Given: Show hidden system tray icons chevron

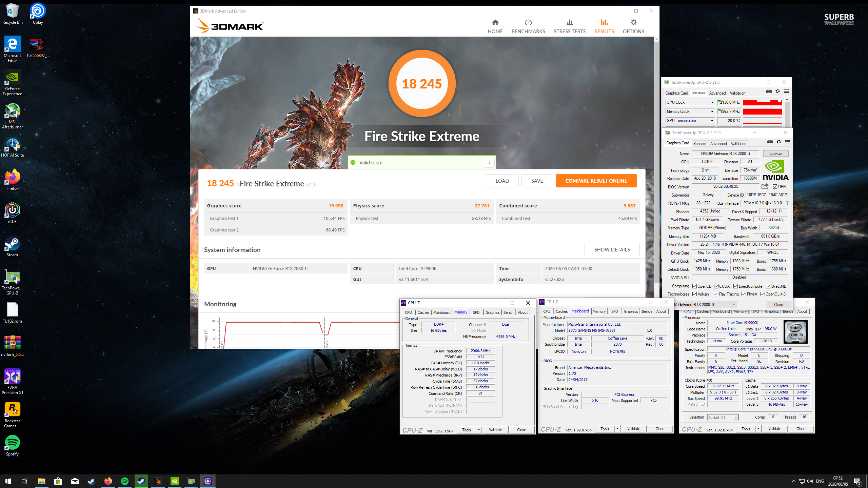Looking at the screenshot, I should [794, 481].
